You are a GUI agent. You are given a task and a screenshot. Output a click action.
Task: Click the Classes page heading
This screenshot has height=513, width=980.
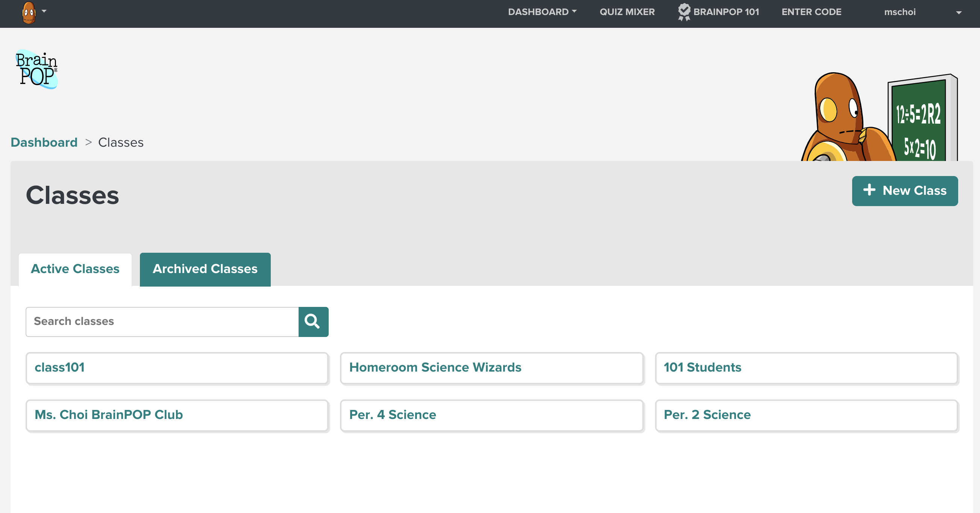pos(72,195)
